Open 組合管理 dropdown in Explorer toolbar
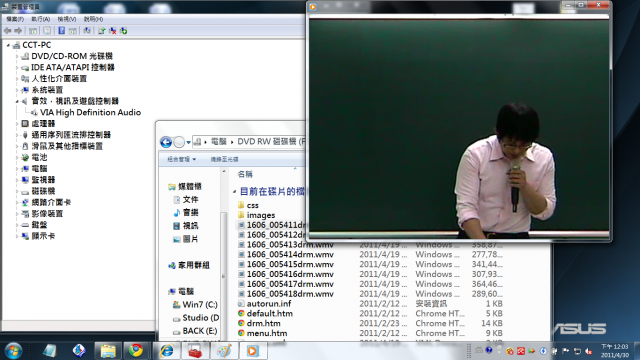The image size is (640, 360). 181,159
